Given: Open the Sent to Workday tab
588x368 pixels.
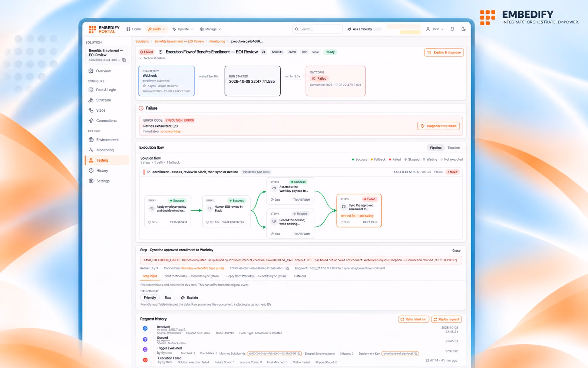Looking at the screenshot, I should (192, 276).
